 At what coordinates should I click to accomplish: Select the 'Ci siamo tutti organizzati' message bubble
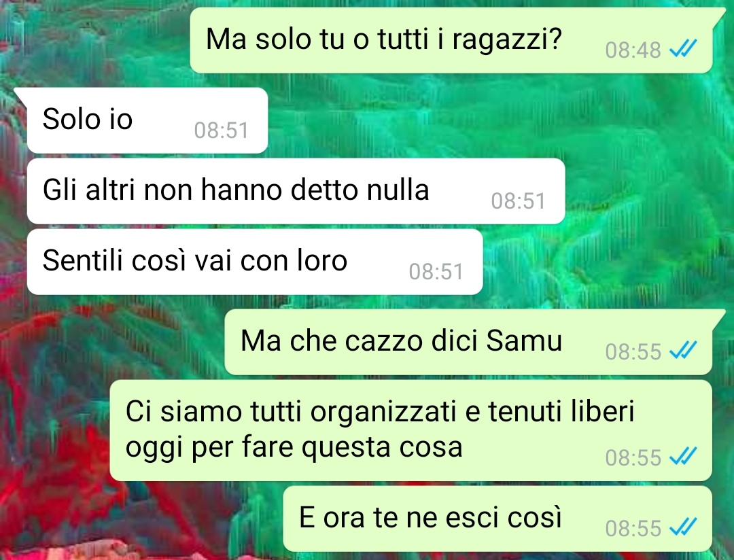tap(411, 430)
